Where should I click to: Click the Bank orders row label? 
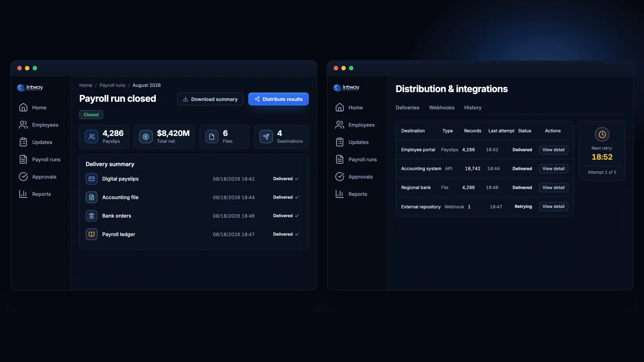(117, 216)
